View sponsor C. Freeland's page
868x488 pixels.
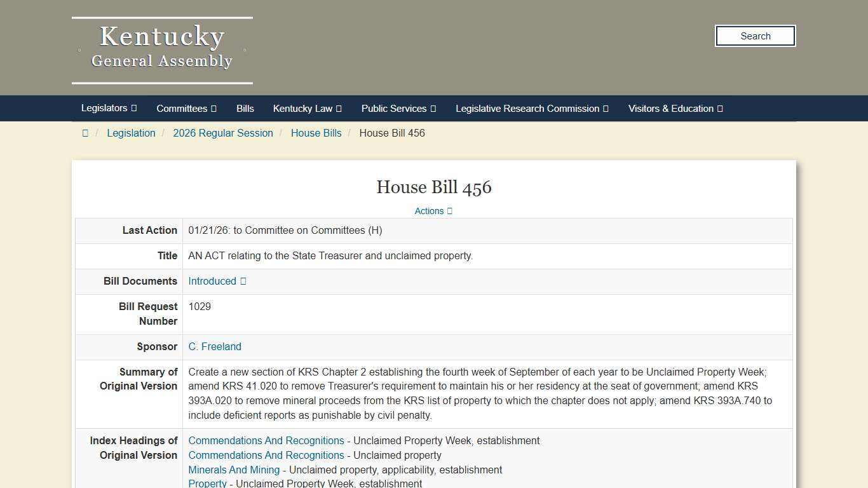point(215,346)
